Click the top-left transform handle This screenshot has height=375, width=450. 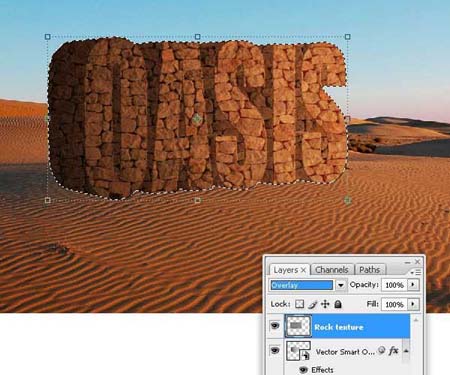pos(48,37)
